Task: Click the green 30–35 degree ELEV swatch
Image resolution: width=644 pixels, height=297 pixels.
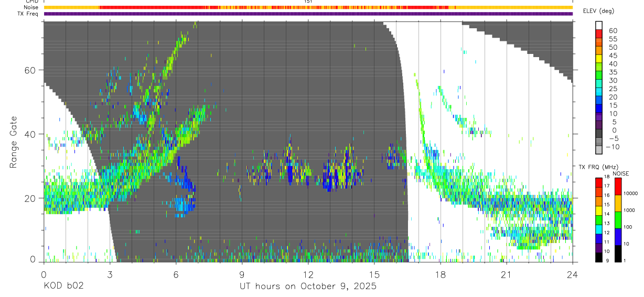Action: (599, 75)
